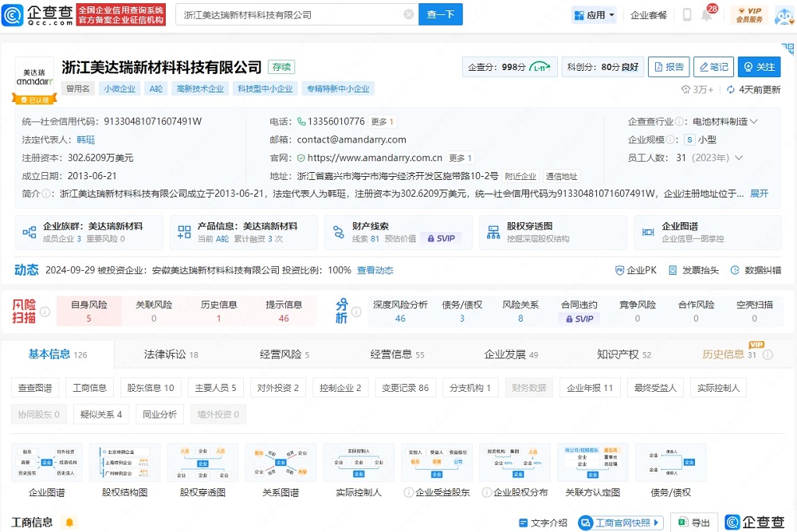
Task: Open the 知识产权 tab
Action: [x=618, y=353]
